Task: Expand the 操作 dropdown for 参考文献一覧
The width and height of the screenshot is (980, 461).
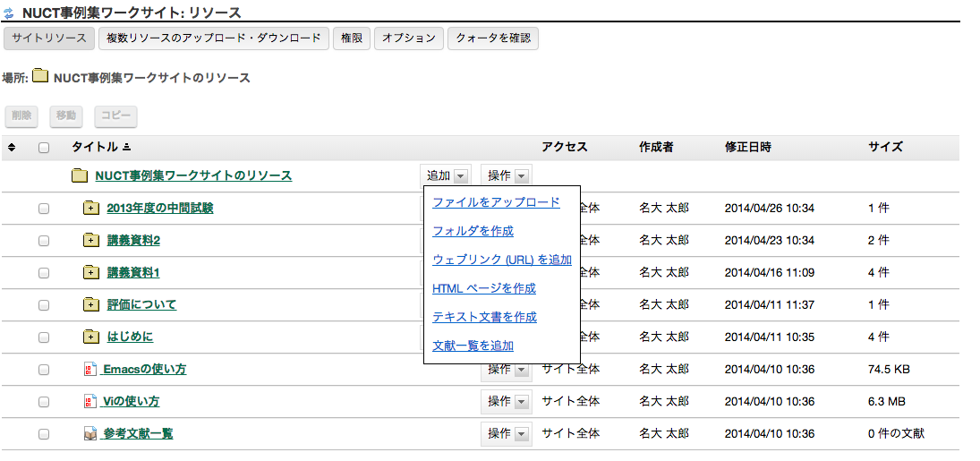Action: point(506,433)
